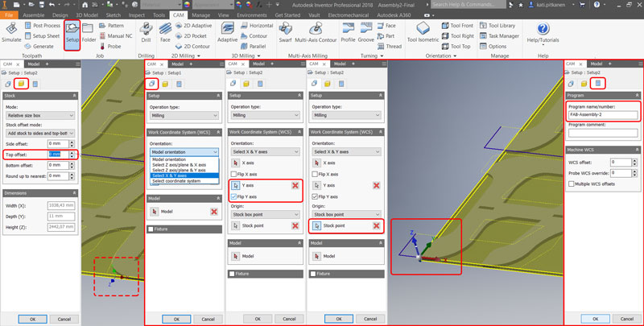Switch view to Tool Isometric
Screen dimensions: 644x326
423,32
